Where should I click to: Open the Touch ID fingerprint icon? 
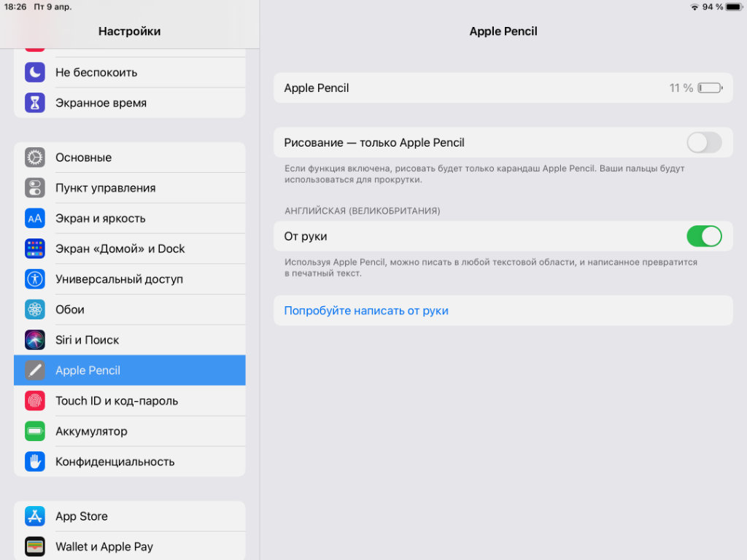pyautogui.click(x=35, y=401)
